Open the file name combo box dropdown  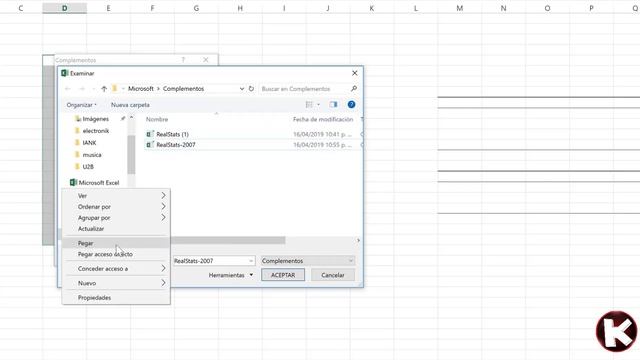pyautogui.click(x=251, y=261)
